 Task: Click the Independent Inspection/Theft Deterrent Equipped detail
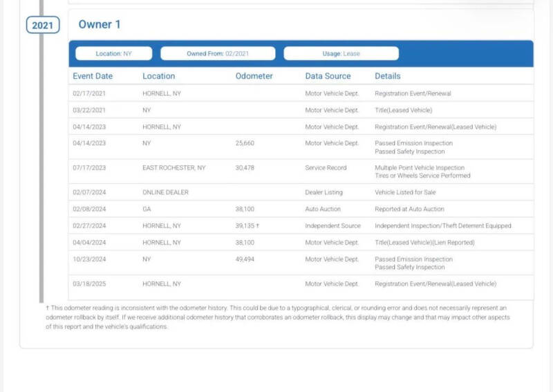[x=442, y=226]
